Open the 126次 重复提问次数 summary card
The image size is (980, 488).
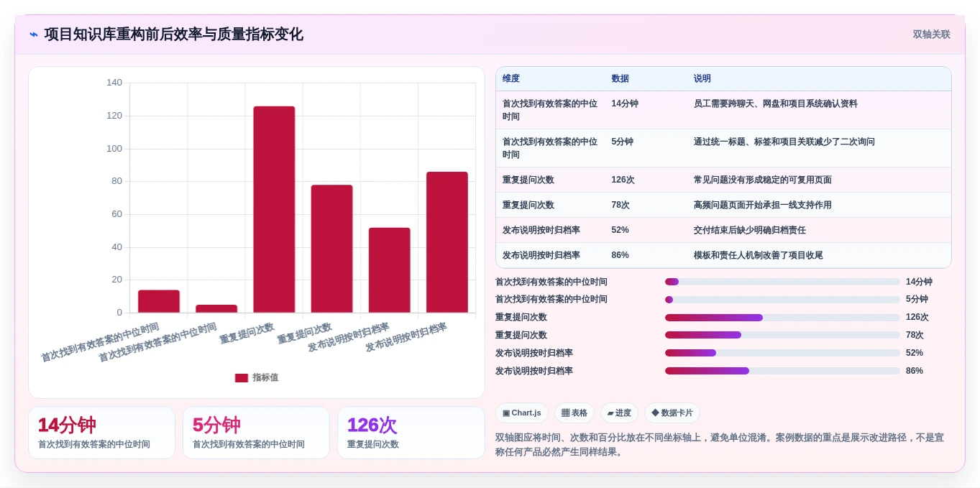(x=411, y=433)
